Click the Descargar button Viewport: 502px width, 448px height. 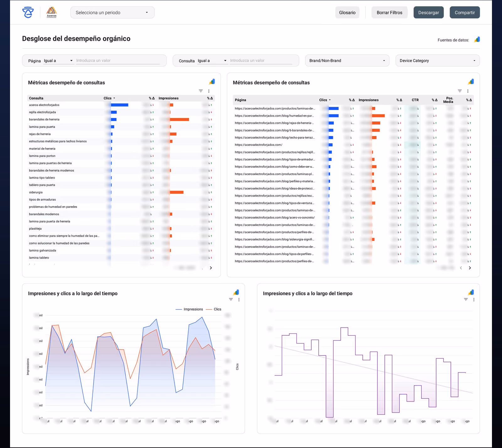(429, 13)
